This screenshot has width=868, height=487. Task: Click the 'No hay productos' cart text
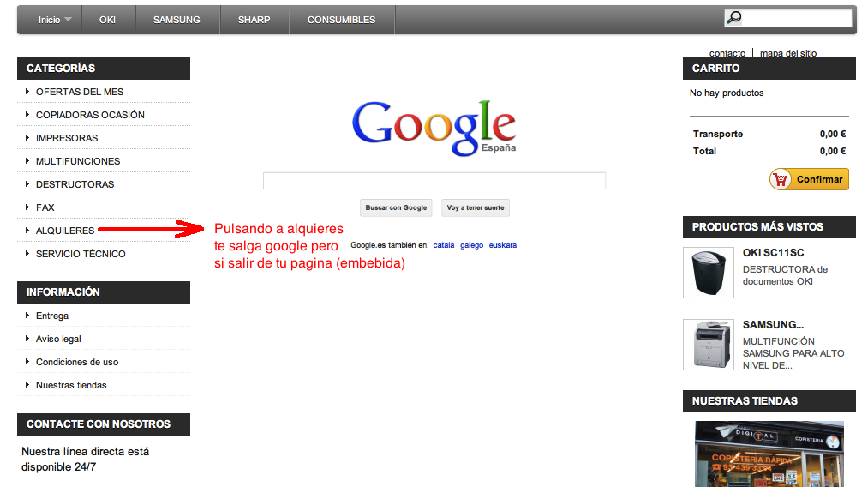pos(727,93)
